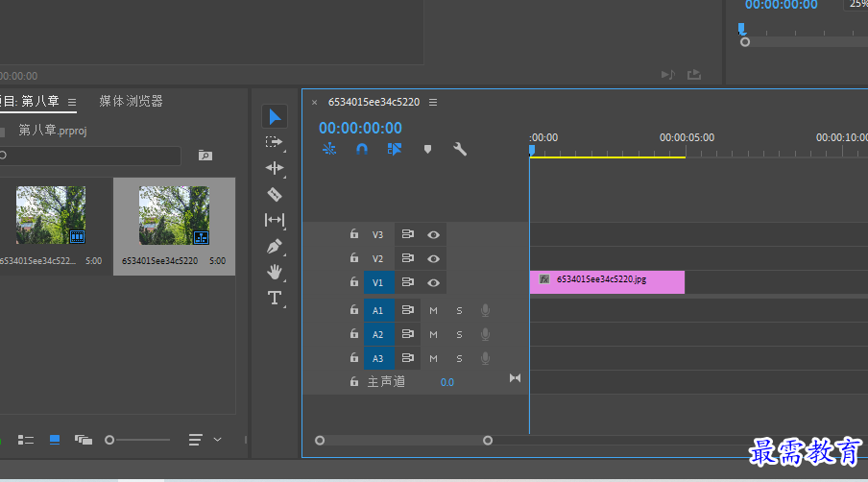Enable voice-over record on A1
Screen dimensions: 868x482
[486, 310]
